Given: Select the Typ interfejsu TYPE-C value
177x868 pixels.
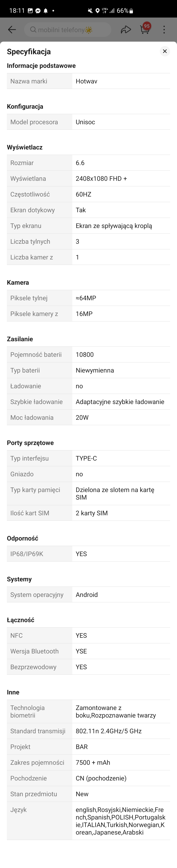Looking at the screenshot, I should tap(86, 458).
